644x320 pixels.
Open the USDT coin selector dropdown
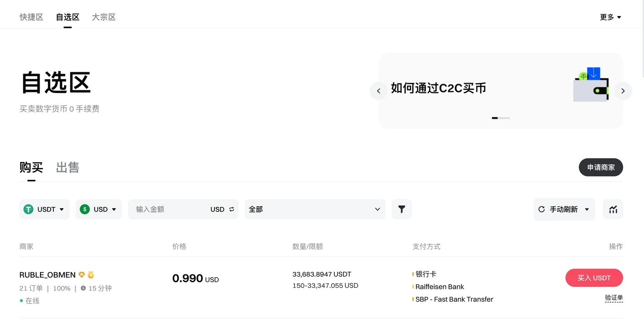45,209
